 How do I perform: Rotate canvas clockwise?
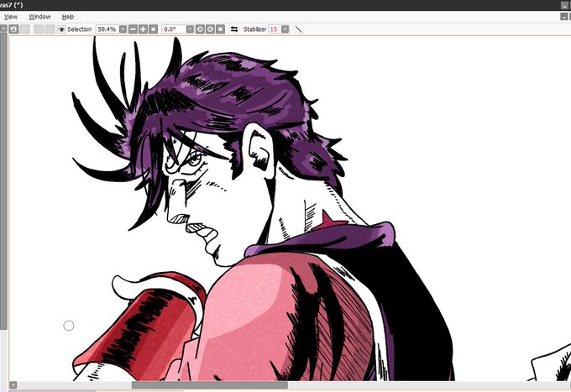click(210, 29)
